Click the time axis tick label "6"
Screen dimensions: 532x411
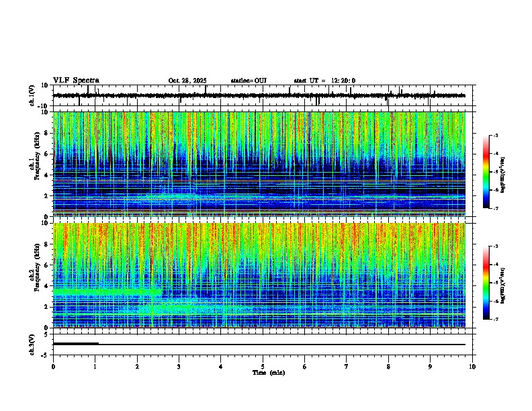305,367
